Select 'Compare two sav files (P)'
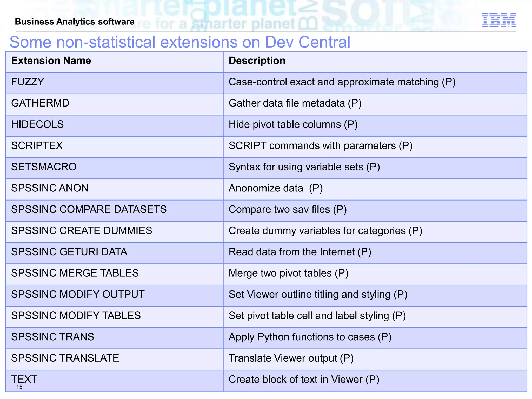The height and width of the screenshot is (399, 532). click(x=288, y=210)
